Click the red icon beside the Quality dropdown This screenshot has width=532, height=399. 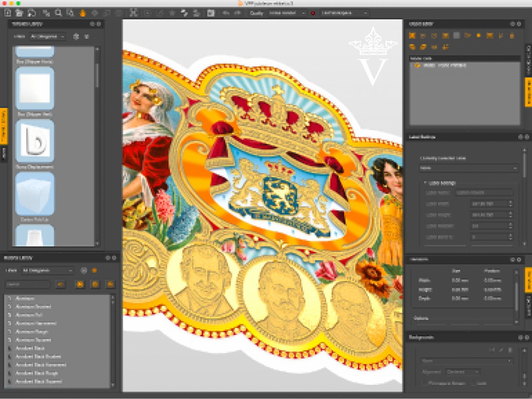pyautogui.click(x=313, y=13)
